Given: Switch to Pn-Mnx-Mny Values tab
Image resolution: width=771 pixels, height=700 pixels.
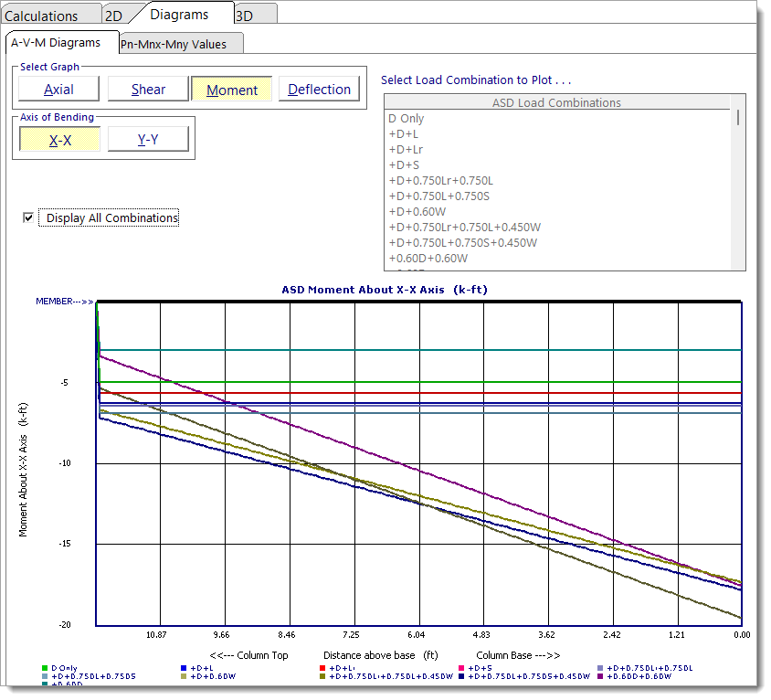Looking at the screenshot, I should pyautogui.click(x=174, y=44).
